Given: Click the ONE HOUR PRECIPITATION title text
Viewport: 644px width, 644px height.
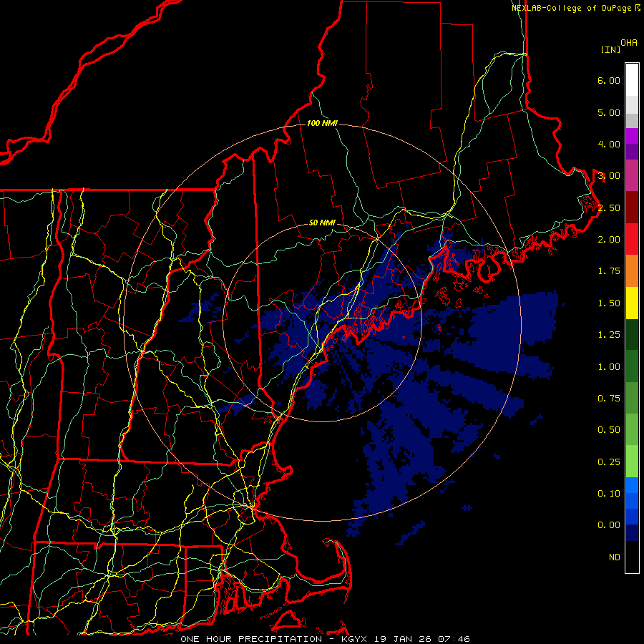Looking at the screenshot, I should tap(251, 639).
